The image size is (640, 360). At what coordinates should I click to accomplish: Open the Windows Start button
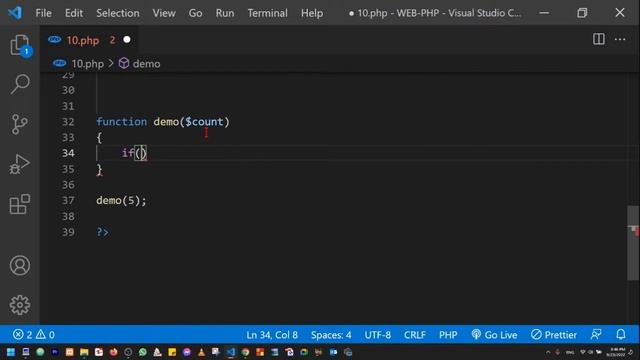11,352
